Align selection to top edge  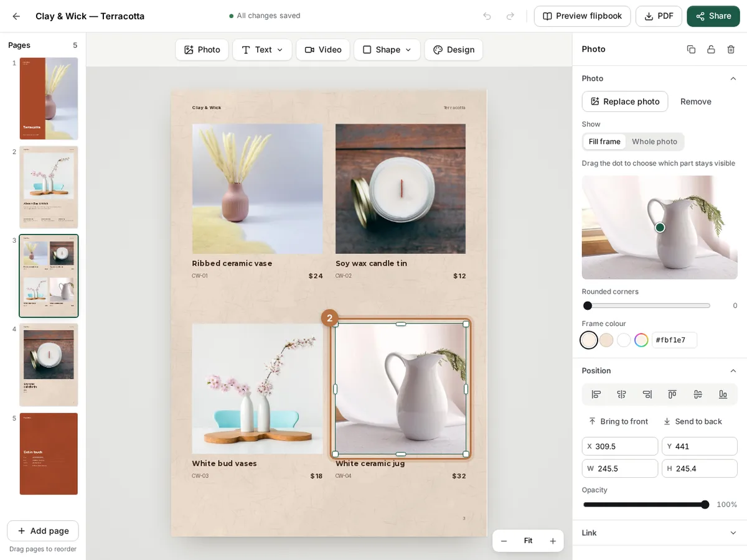tap(672, 394)
